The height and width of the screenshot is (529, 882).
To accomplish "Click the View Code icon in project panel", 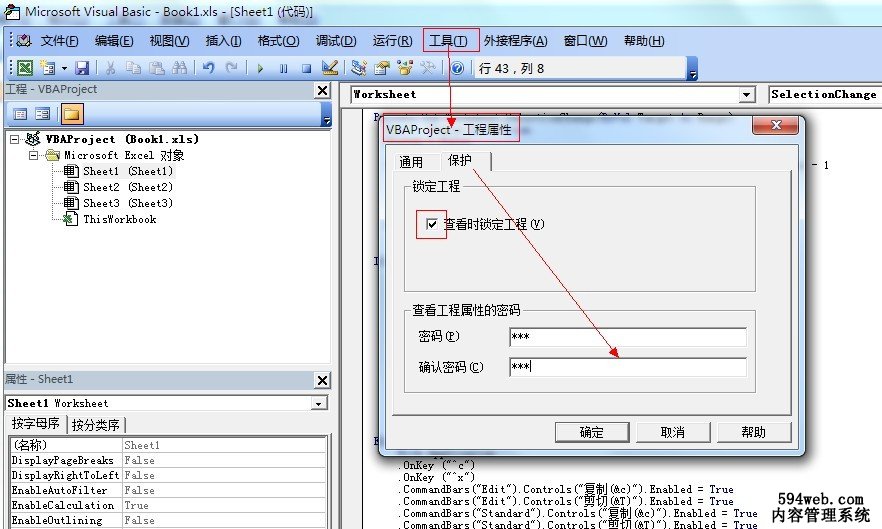I will (x=20, y=114).
